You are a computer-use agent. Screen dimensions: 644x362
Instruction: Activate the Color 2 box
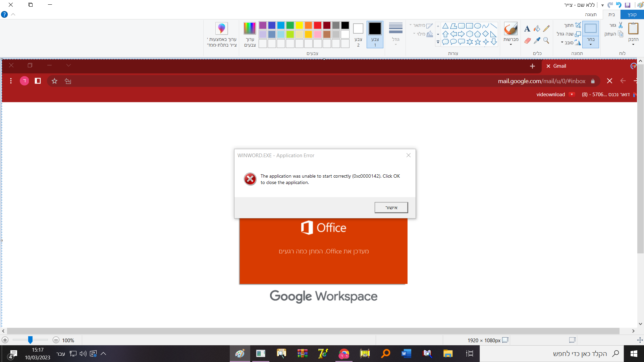coord(358,34)
